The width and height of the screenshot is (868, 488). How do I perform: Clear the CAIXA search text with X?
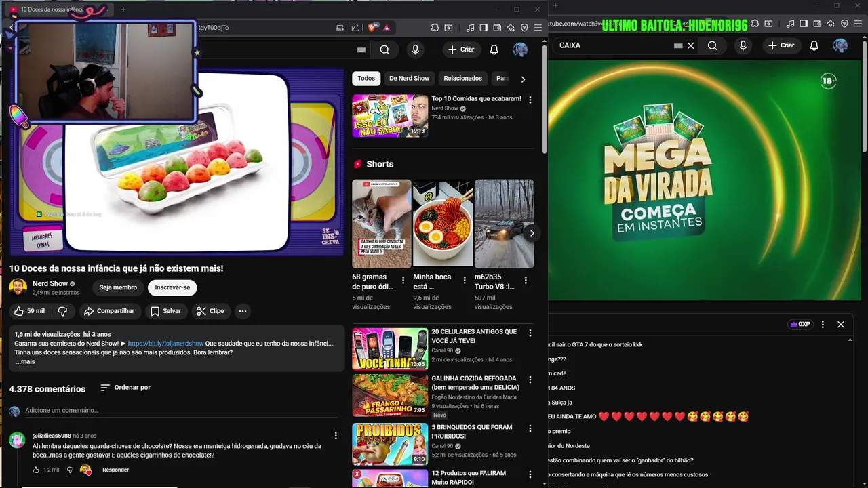click(691, 45)
